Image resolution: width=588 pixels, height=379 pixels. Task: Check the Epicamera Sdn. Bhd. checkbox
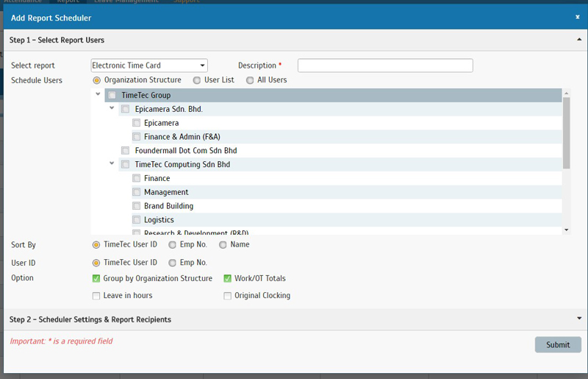[125, 110]
